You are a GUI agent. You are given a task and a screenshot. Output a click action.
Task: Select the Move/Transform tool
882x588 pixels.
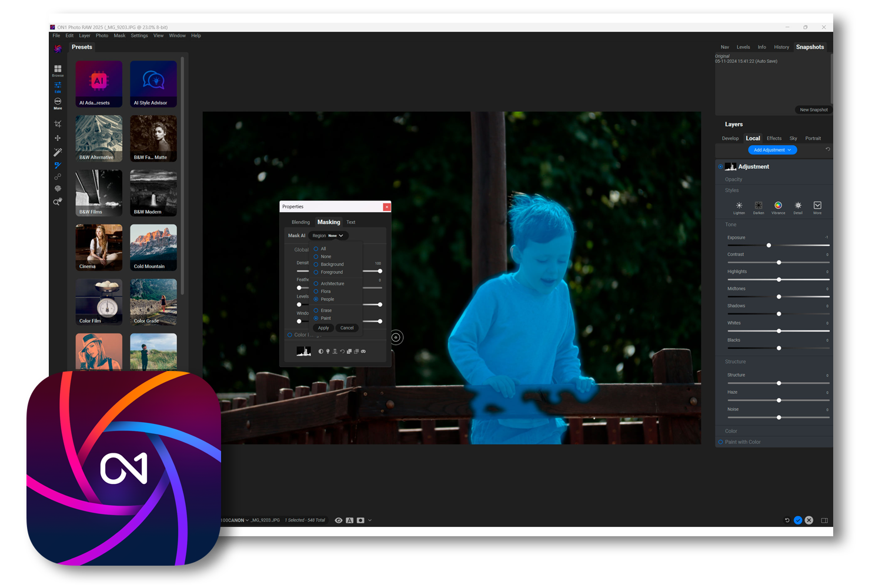pos(58,138)
